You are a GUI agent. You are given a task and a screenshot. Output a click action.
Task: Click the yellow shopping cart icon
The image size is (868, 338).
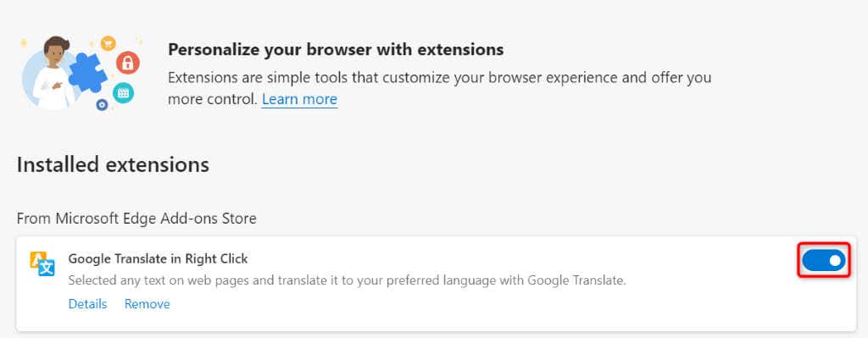(x=108, y=42)
